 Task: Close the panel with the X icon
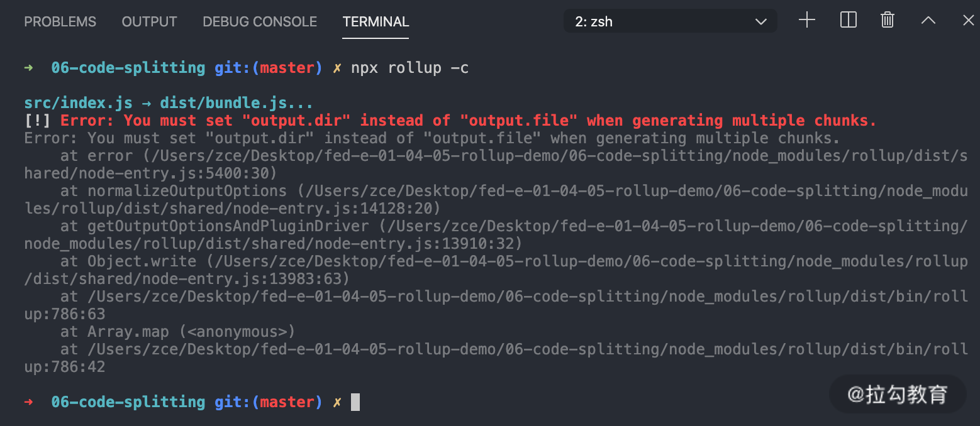pyautogui.click(x=968, y=20)
